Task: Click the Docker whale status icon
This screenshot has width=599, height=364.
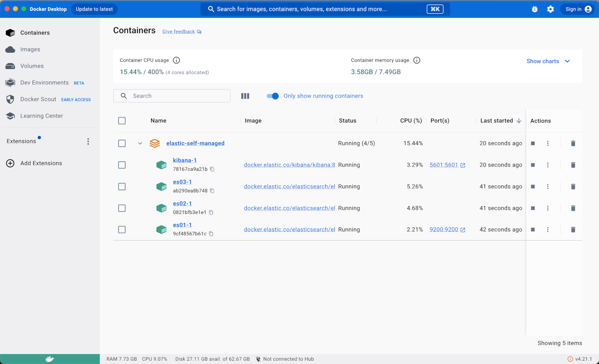Action: pyautogui.click(x=50, y=359)
